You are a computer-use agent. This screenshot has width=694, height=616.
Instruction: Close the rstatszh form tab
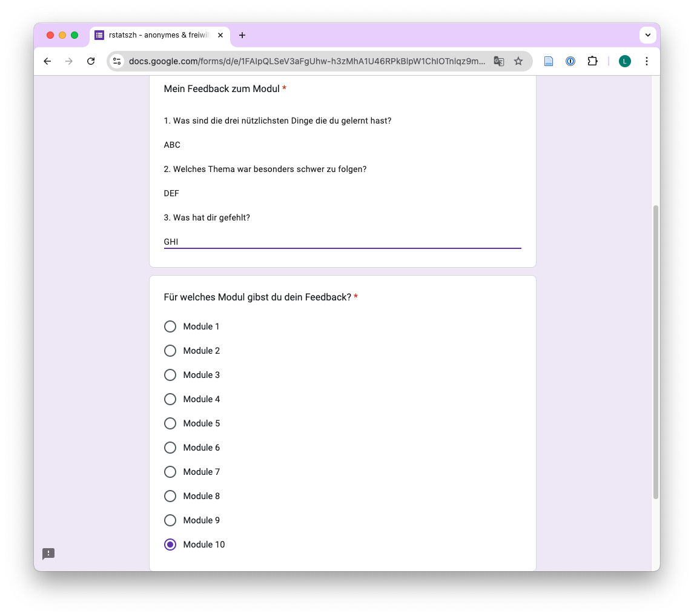coord(220,35)
